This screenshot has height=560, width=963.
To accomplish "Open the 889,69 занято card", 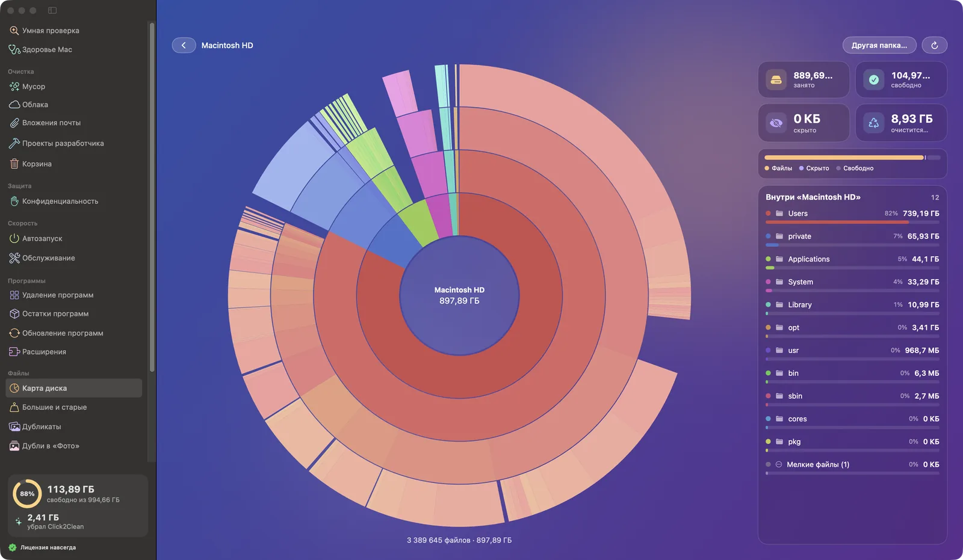I will point(804,79).
